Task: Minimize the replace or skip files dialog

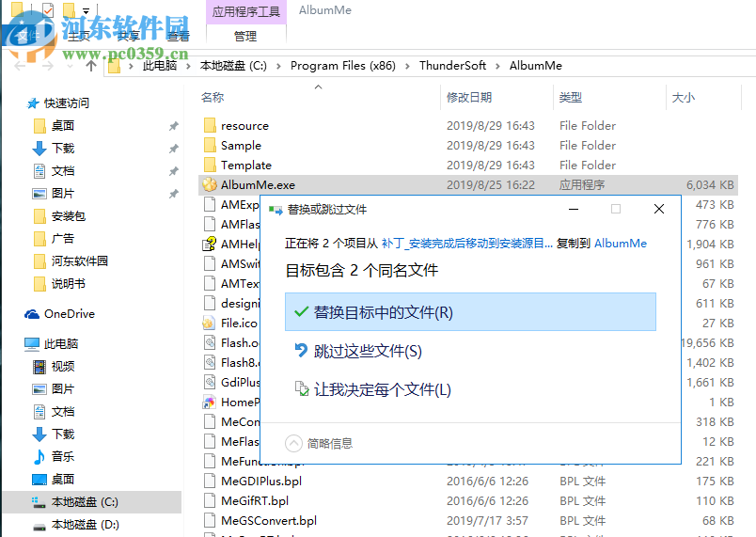Action: [574, 209]
